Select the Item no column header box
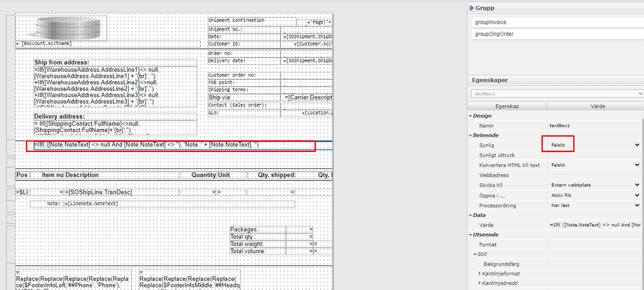 click(47, 175)
